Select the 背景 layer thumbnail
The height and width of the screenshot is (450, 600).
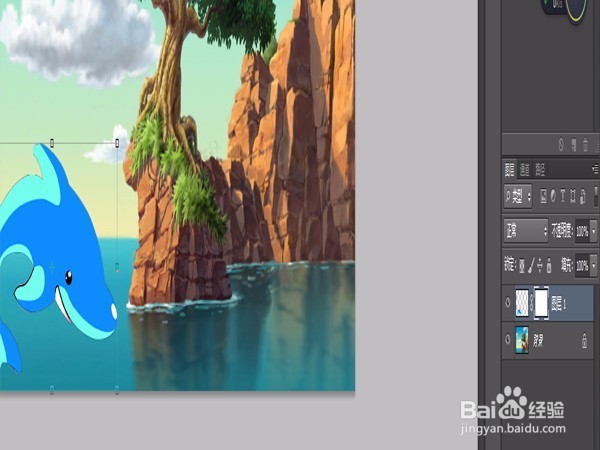pyautogui.click(x=522, y=339)
